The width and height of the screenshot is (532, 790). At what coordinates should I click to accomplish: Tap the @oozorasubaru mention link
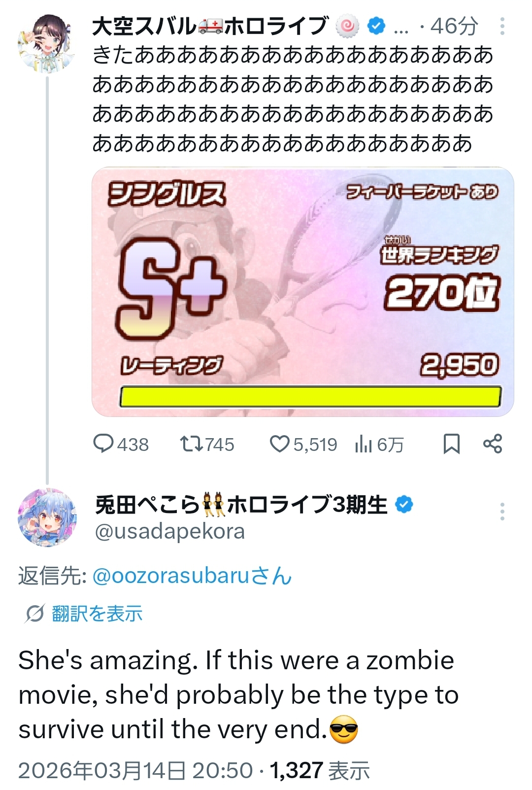point(192,576)
